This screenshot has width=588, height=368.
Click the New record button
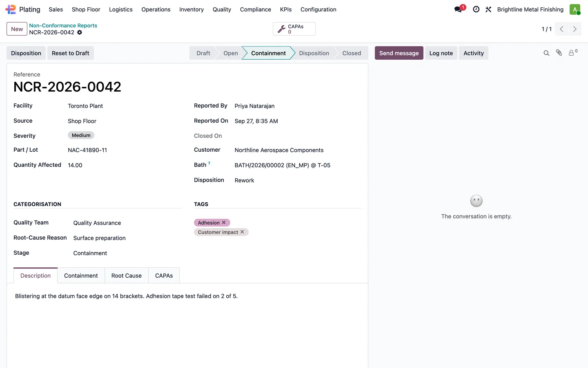click(x=17, y=29)
